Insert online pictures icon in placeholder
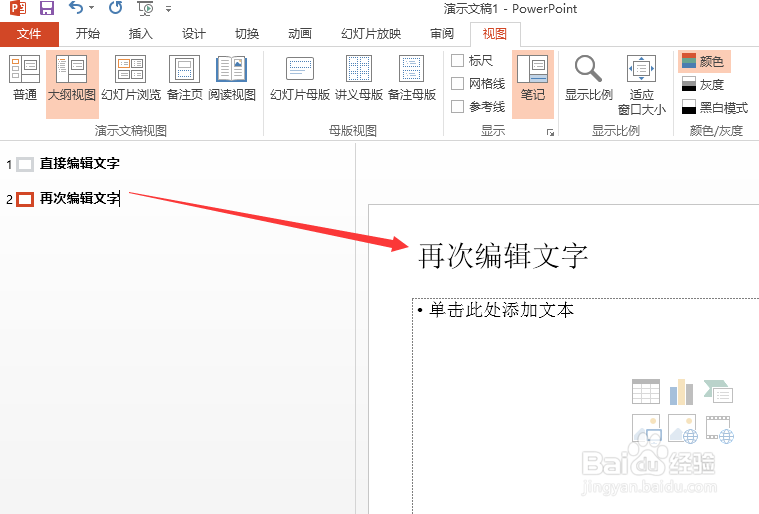The image size is (759, 514). 683,428
